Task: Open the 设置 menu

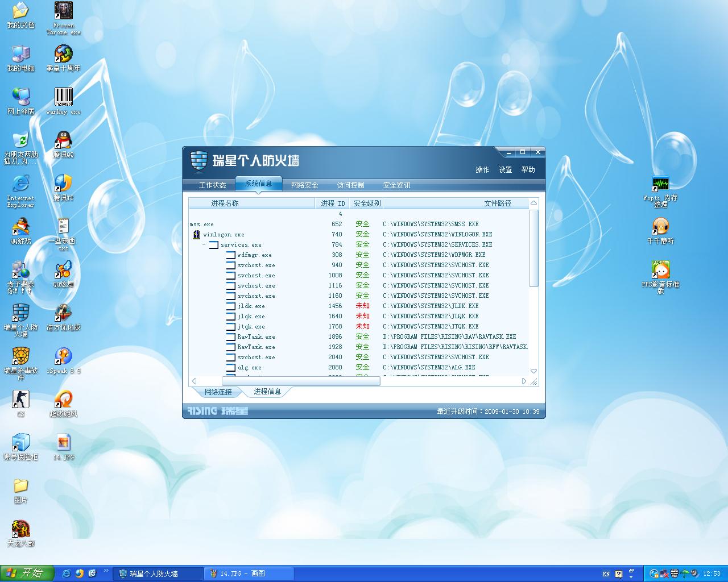Action: tap(505, 169)
